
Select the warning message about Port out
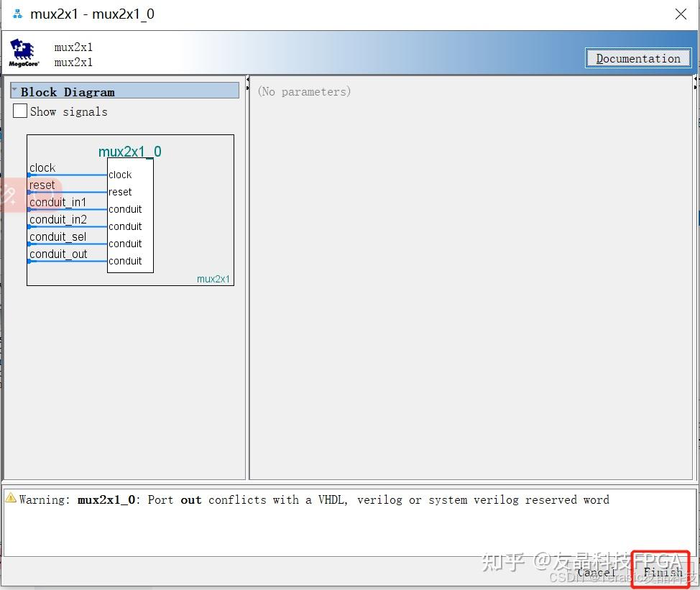tap(314, 499)
